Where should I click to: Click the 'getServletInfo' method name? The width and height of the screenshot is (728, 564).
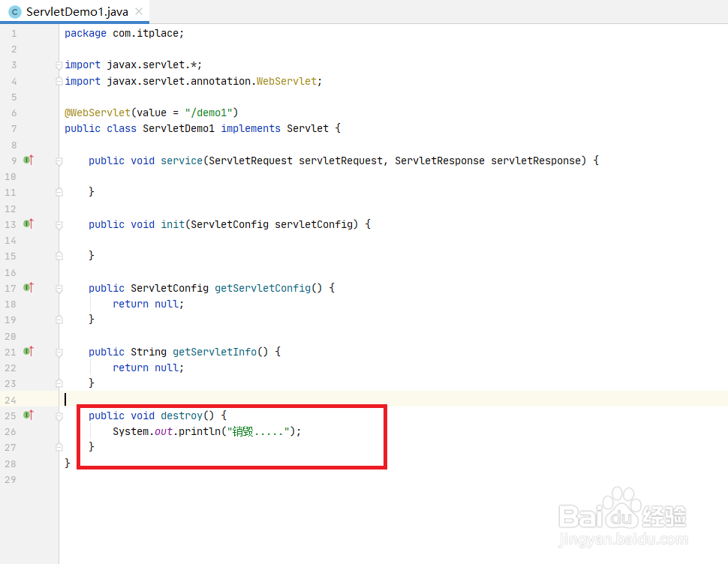[215, 352]
